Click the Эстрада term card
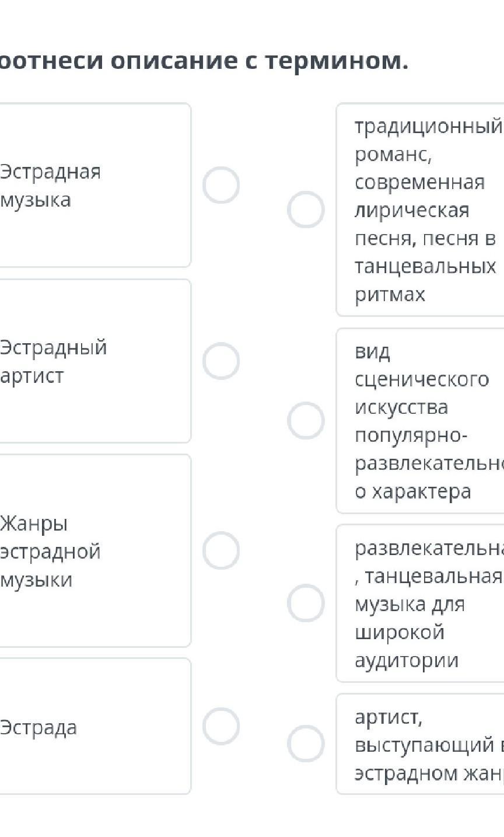Screen dimensions: 504x837 pyautogui.click(x=93, y=727)
